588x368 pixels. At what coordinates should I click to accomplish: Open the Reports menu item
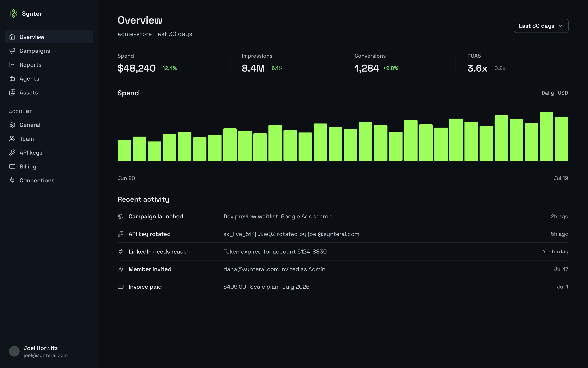click(x=49, y=64)
